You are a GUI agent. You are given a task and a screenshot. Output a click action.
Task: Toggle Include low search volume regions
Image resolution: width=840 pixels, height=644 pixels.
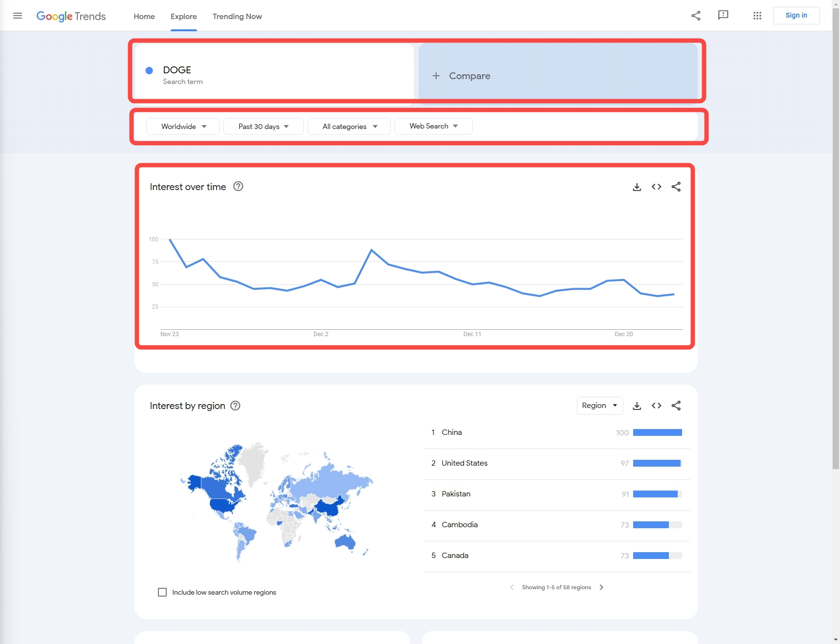pos(162,592)
